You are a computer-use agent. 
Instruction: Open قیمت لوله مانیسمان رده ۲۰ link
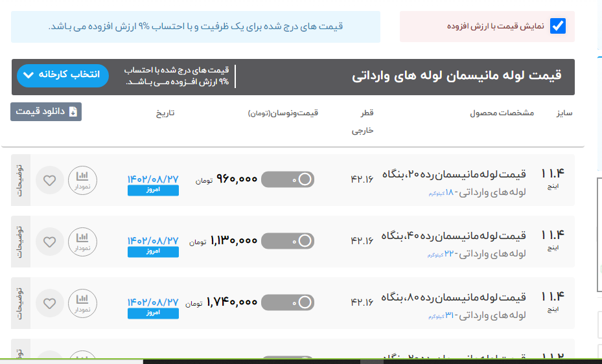pyautogui.click(x=454, y=174)
